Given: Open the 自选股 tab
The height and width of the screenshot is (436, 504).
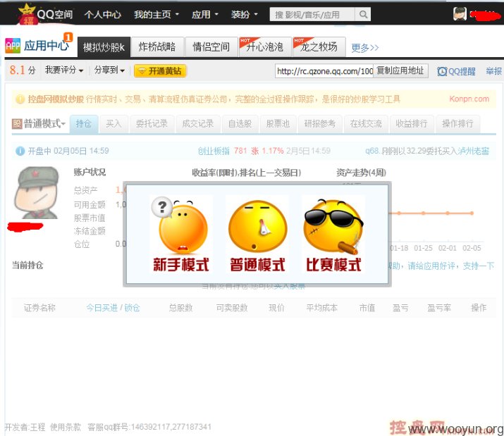Looking at the screenshot, I should tap(240, 124).
